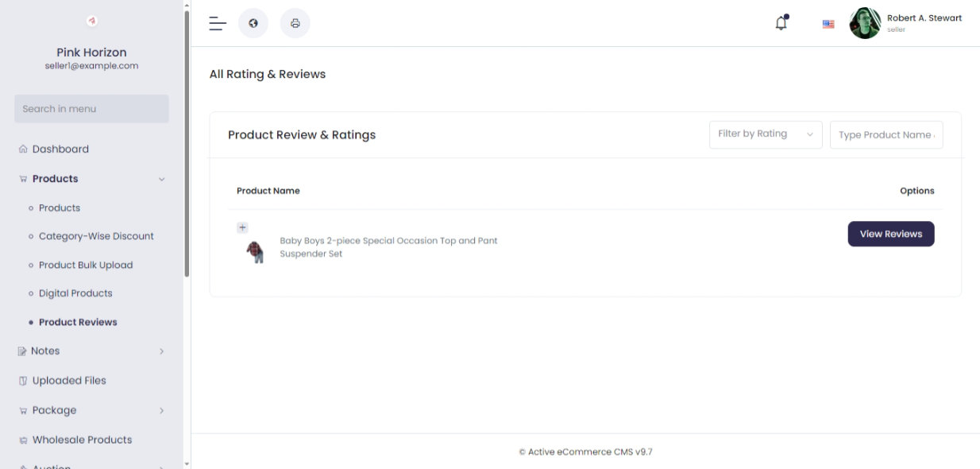Click the Product Name column header

click(x=268, y=191)
